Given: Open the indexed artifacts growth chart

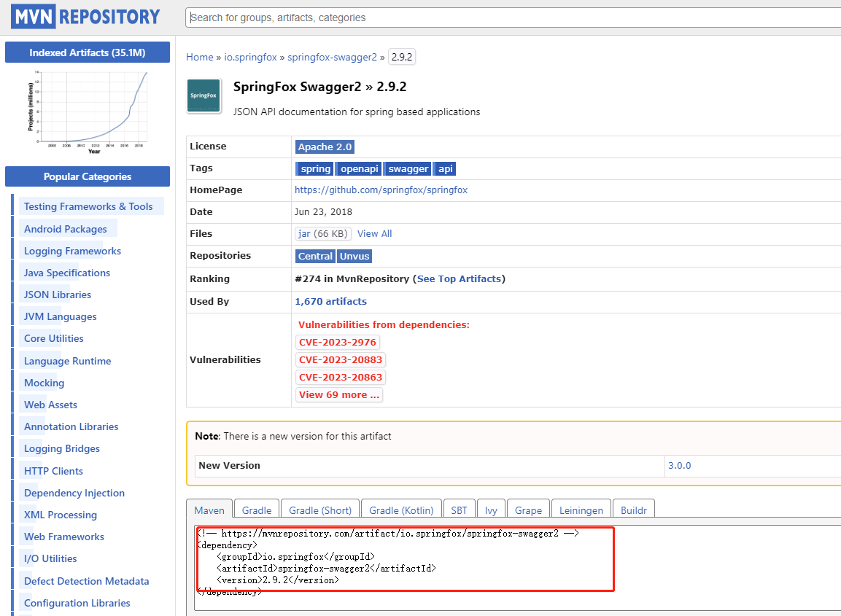Looking at the screenshot, I should [x=88, y=112].
